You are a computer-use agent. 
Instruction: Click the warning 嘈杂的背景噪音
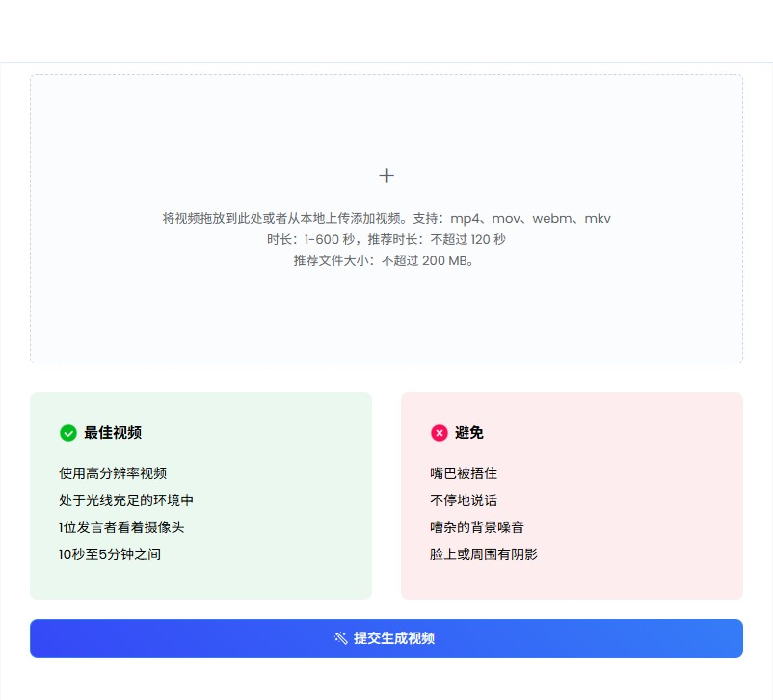pos(477,527)
